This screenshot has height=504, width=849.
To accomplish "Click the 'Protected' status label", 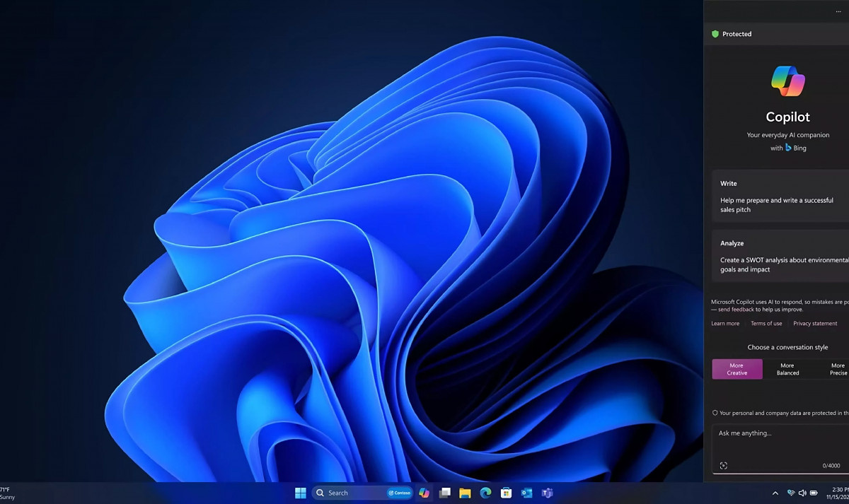I will [737, 34].
